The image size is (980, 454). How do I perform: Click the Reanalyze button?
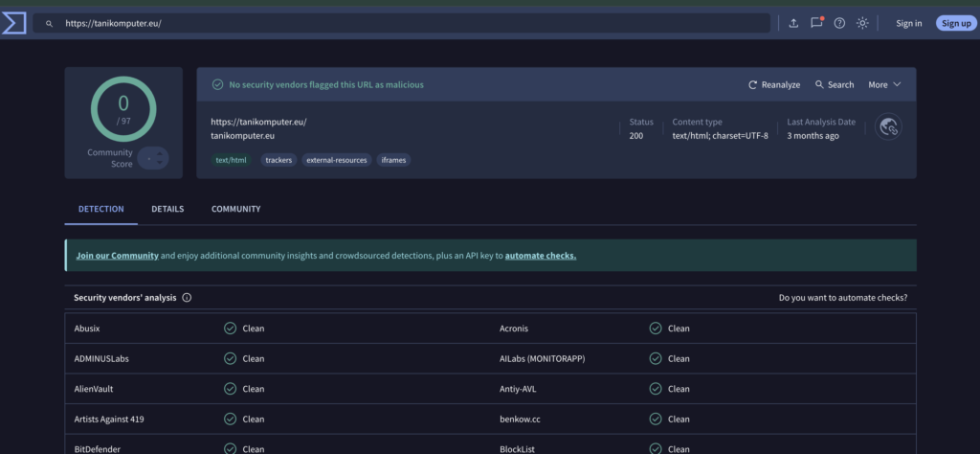pos(773,84)
